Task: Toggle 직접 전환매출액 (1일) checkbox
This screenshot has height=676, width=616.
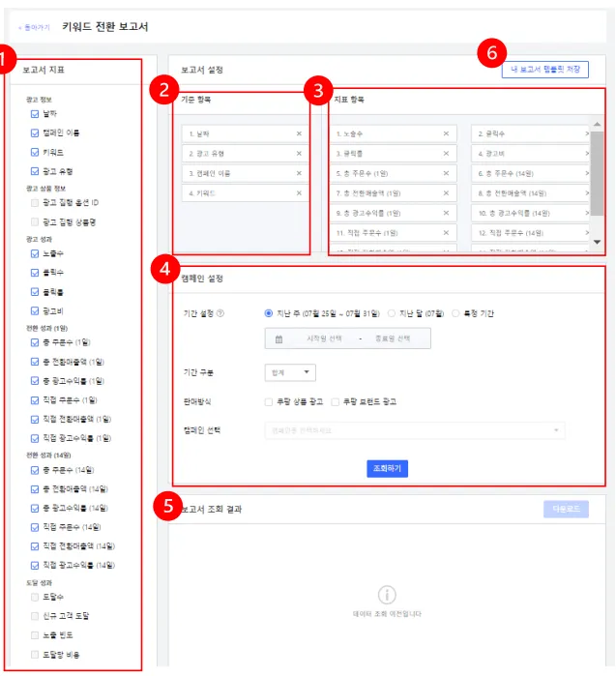Action: [35, 419]
